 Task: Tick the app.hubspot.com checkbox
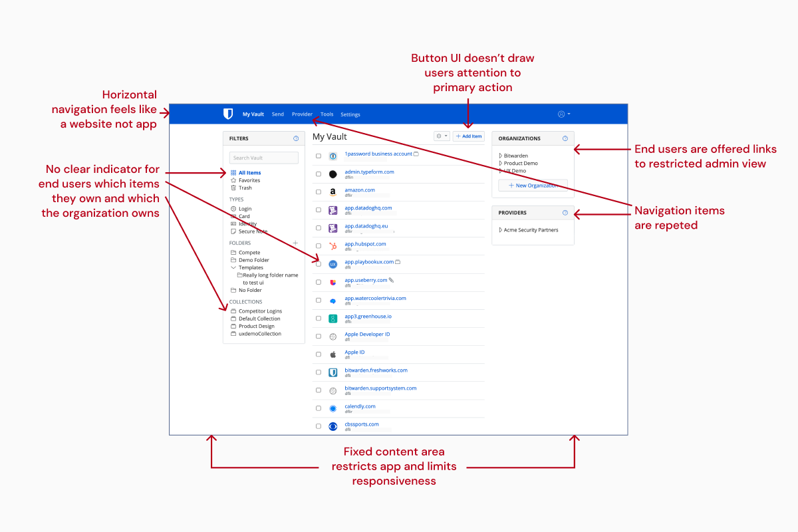[x=319, y=246]
